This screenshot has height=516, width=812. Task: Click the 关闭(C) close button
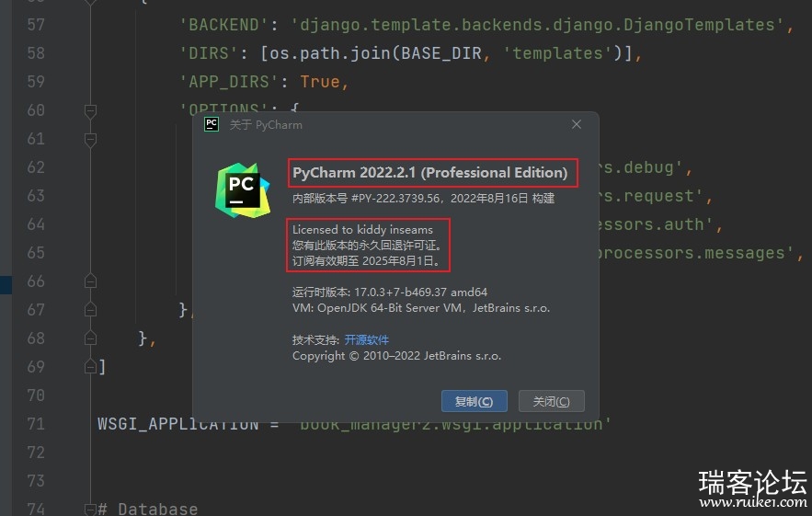(552, 402)
